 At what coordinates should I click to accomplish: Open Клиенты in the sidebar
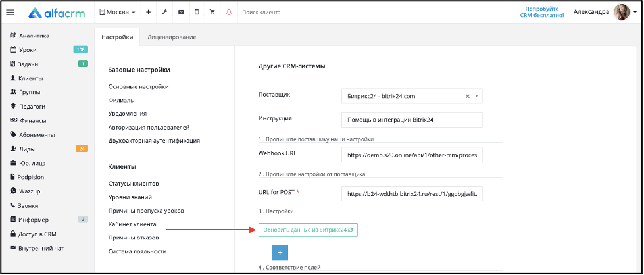[x=26, y=78]
